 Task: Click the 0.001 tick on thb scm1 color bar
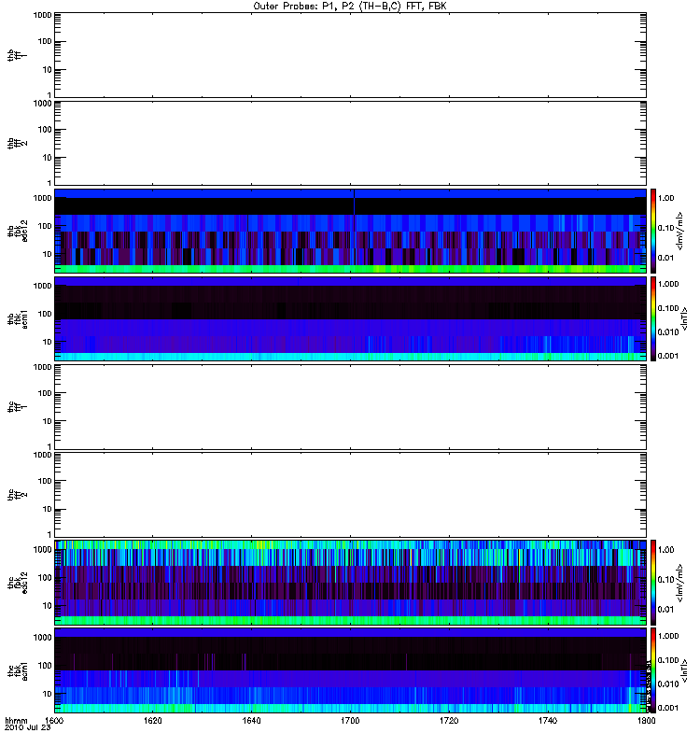tap(668, 356)
